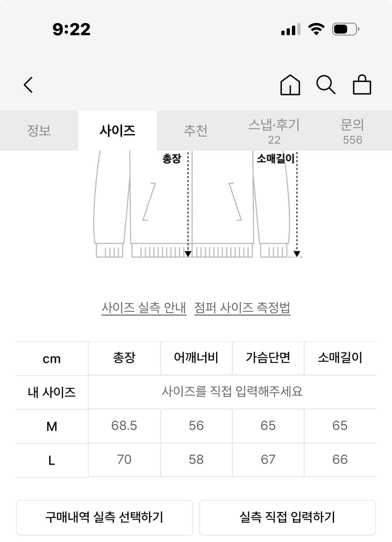Viewport: 392px width, 542px height.
Task: Select the M size row
Action: [51, 426]
